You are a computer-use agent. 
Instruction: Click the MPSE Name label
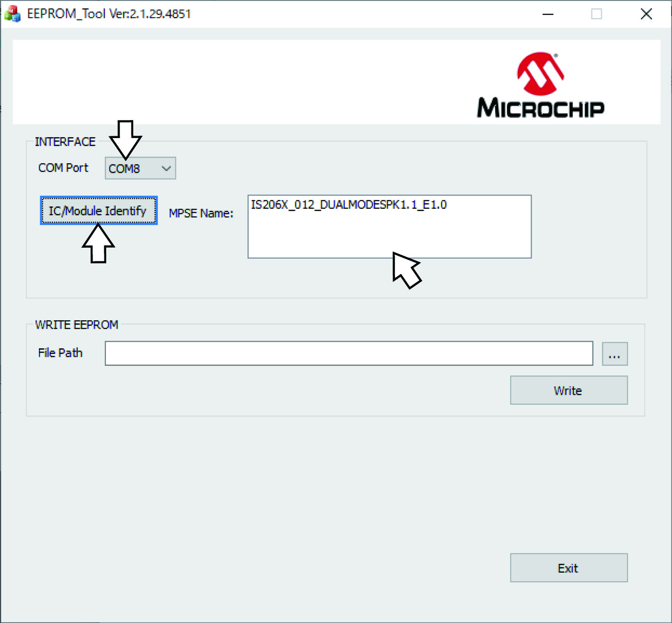pos(201,214)
